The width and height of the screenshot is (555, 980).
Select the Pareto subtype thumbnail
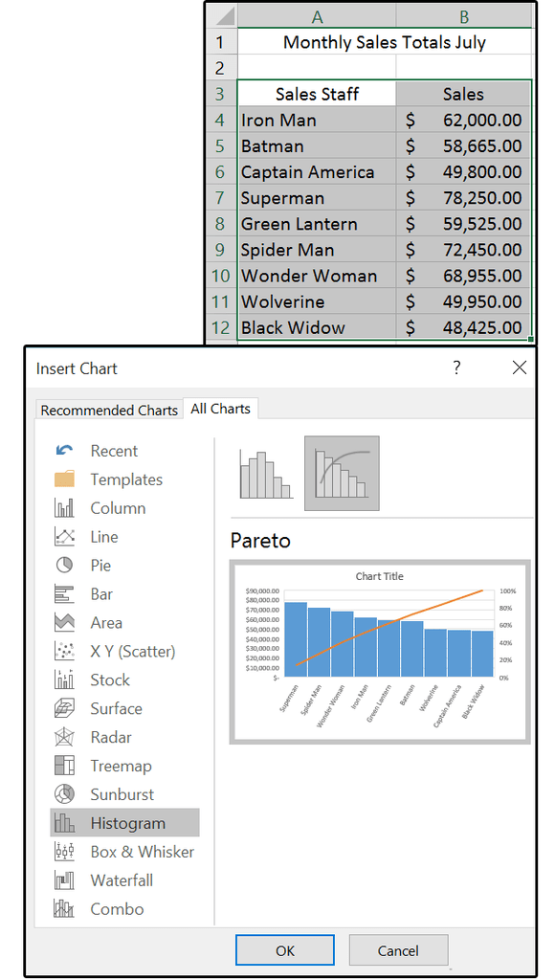click(343, 473)
